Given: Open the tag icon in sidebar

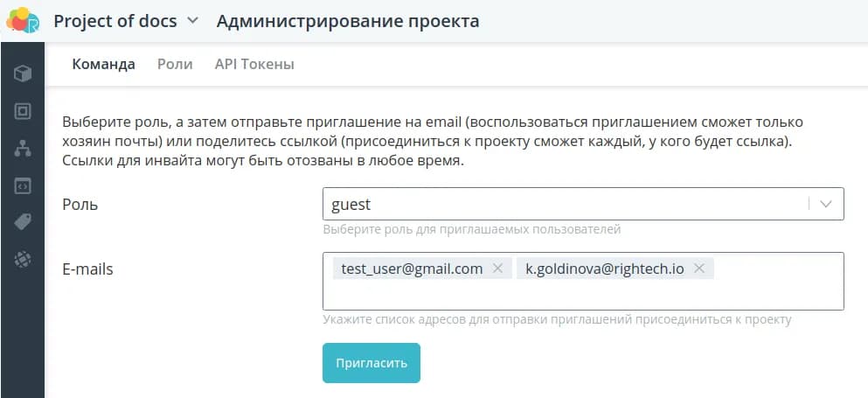Looking at the screenshot, I should pyautogui.click(x=23, y=222).
